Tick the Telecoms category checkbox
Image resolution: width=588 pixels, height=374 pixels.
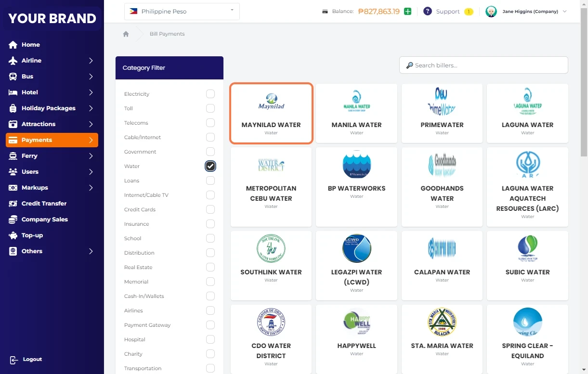(210, 123)
